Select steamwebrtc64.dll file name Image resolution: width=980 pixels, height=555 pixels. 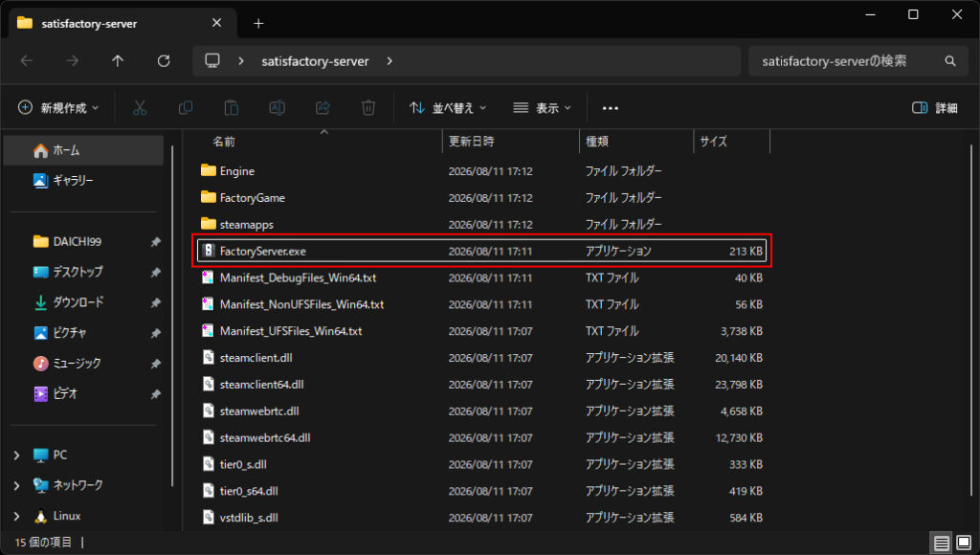pyautogui.click(x=265, y=438)
